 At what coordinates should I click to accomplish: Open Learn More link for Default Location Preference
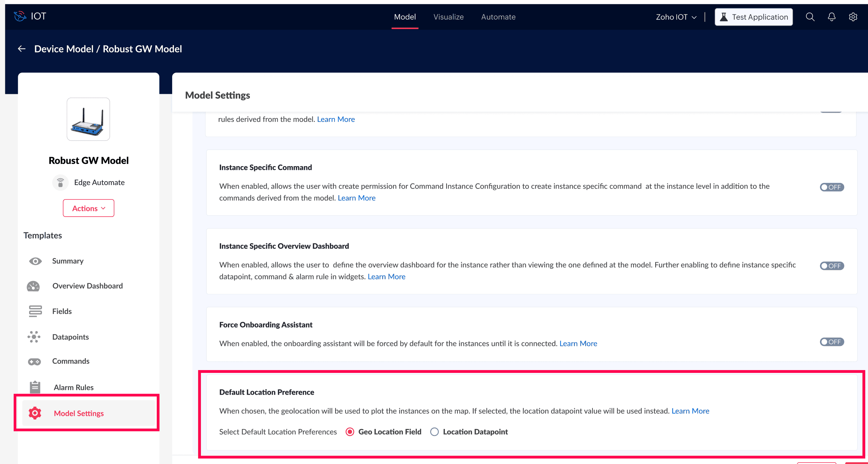click(x=690, y=411)
